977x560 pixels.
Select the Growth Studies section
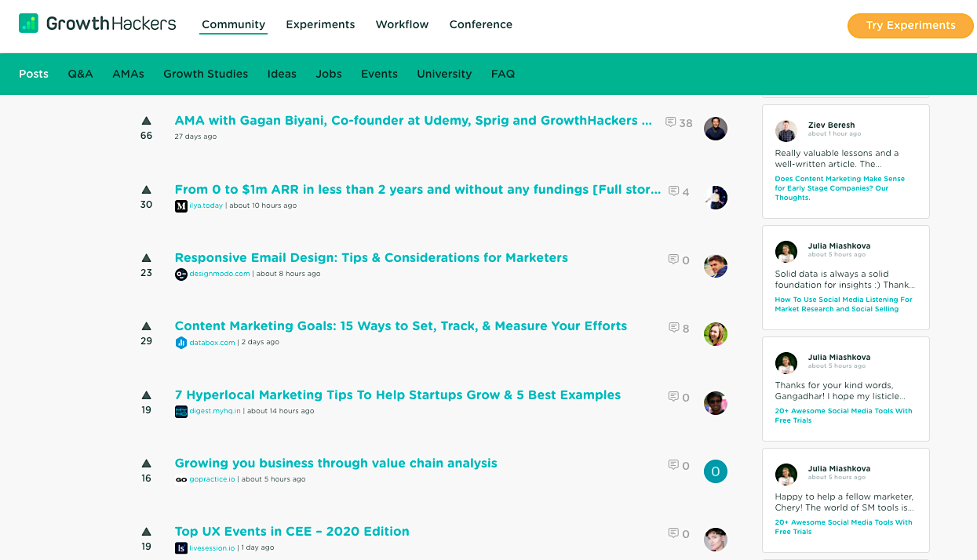coord(206,74)
